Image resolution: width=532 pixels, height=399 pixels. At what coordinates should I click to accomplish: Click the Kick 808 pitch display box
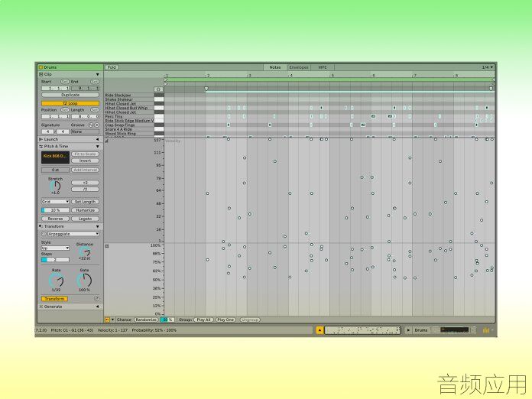tap(55, 157)
